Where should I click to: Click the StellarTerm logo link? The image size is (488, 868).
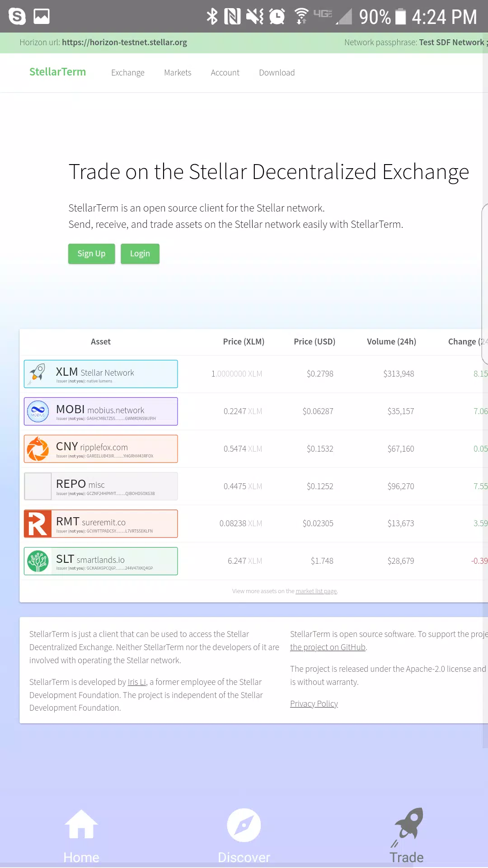(58, 72)
